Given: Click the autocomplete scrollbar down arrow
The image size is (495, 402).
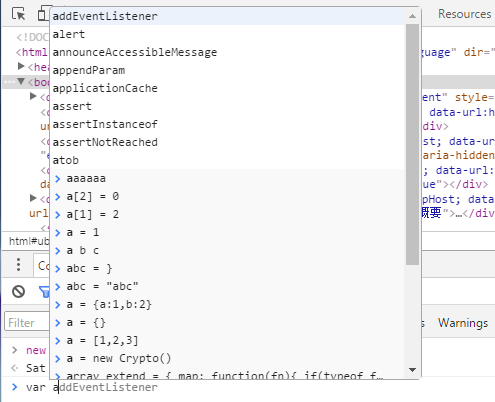Looking at the screenshot, I should [412, 370].
